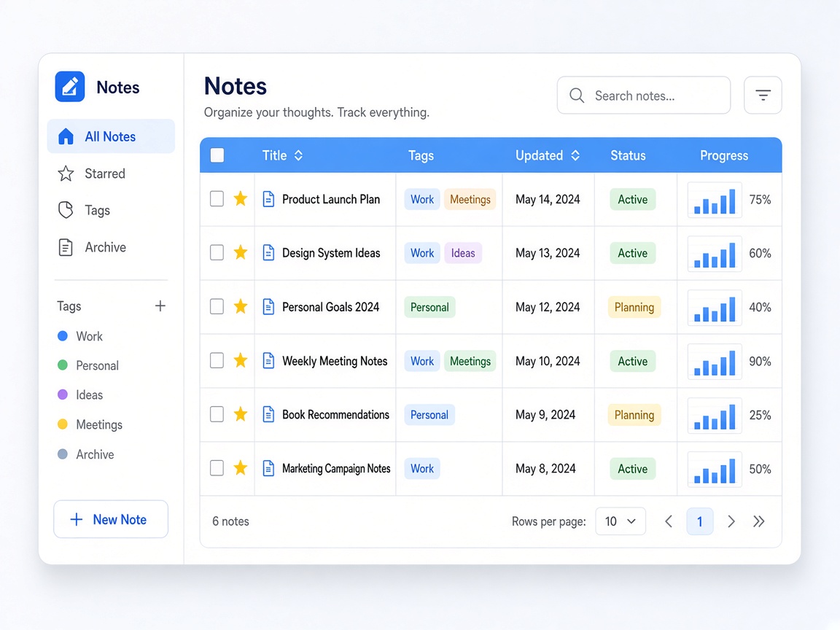Check the Product Launch Plan row checkbox

pyautogui.click(x=217, y=199)
